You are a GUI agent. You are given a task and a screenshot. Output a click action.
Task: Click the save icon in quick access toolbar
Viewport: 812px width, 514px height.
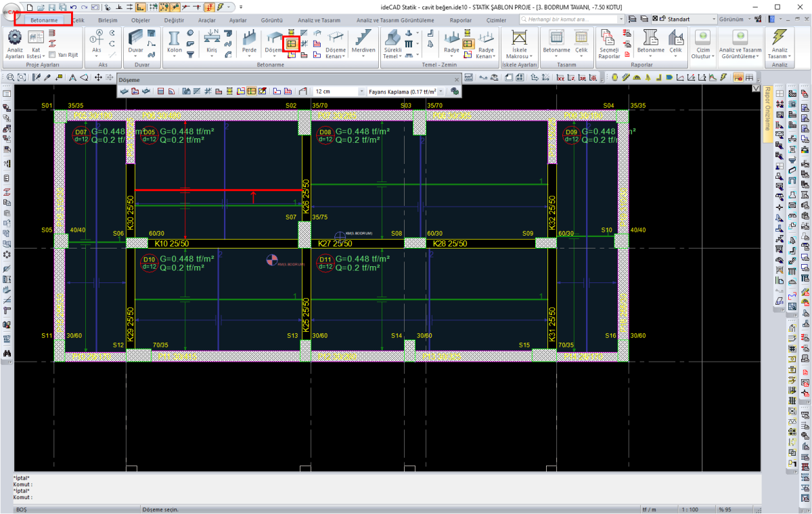tap(51, 7)
